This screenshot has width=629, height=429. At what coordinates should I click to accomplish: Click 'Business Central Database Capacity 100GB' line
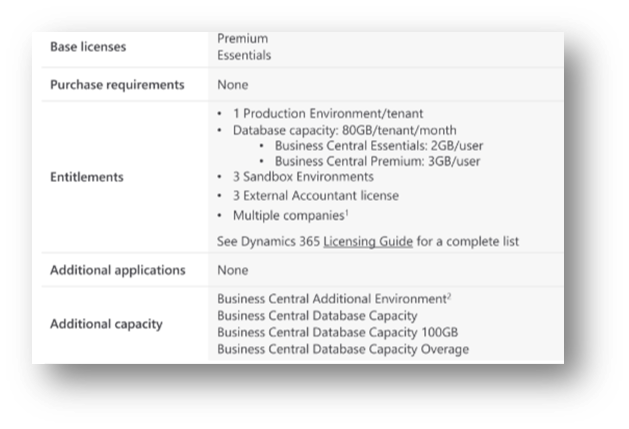[337, 333]
